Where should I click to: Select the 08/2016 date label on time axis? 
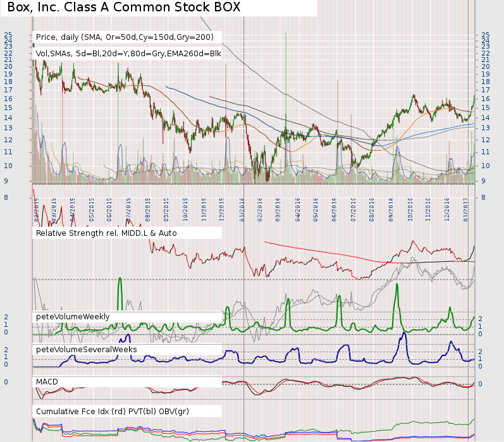(372, 209)
